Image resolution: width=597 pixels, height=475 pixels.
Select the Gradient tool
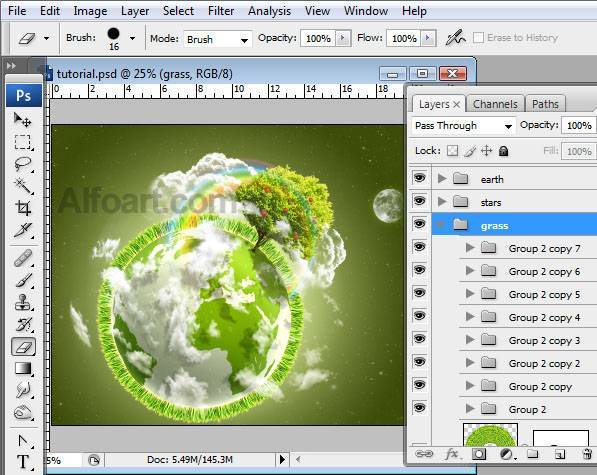(x=22, y=368)
